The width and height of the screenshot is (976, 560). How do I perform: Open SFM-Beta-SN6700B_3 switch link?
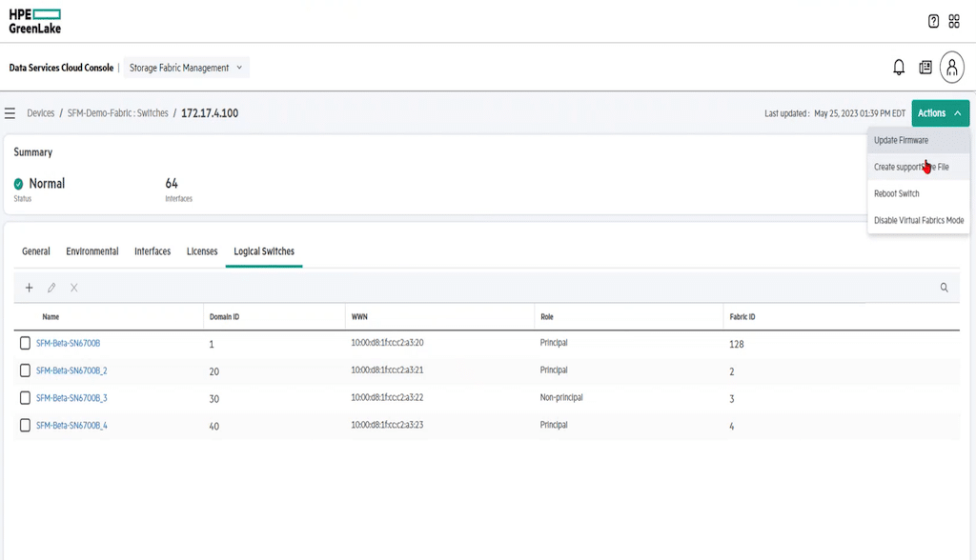71,398
